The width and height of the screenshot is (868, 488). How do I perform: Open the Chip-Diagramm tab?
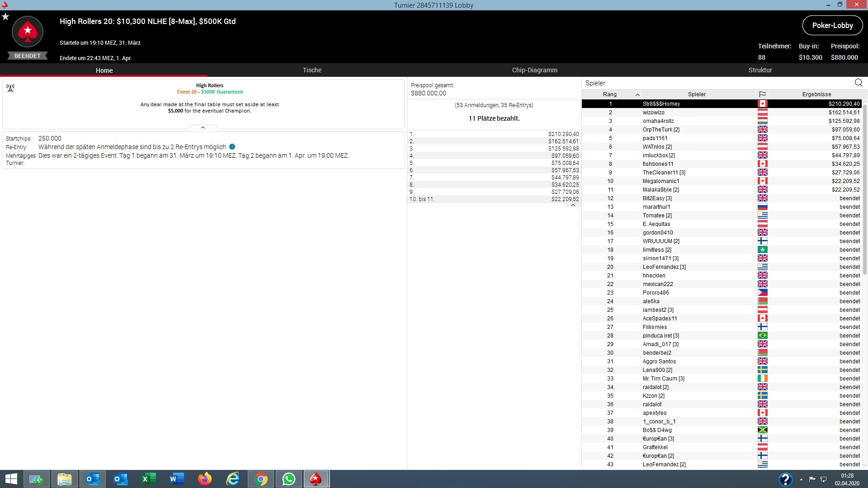pyautogui.click(x=534, y=70)
